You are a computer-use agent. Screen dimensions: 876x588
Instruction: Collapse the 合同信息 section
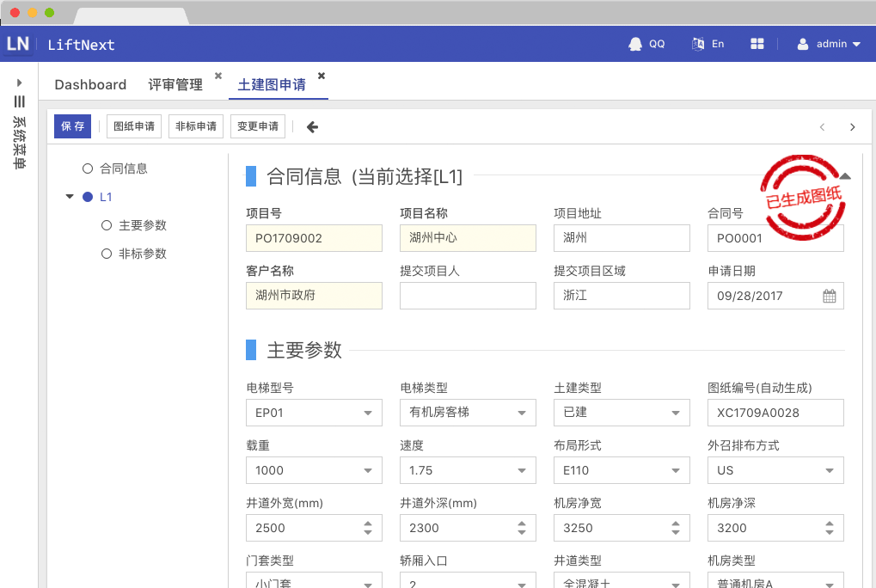[845, 176]
